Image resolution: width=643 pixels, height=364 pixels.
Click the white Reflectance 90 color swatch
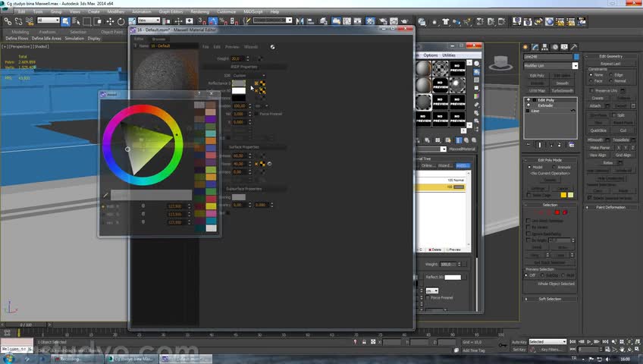(239, 90)
